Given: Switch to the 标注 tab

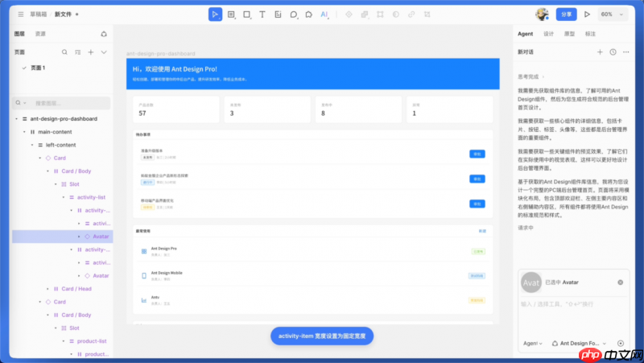Looking at the screenshot, I should pos(590,34).
